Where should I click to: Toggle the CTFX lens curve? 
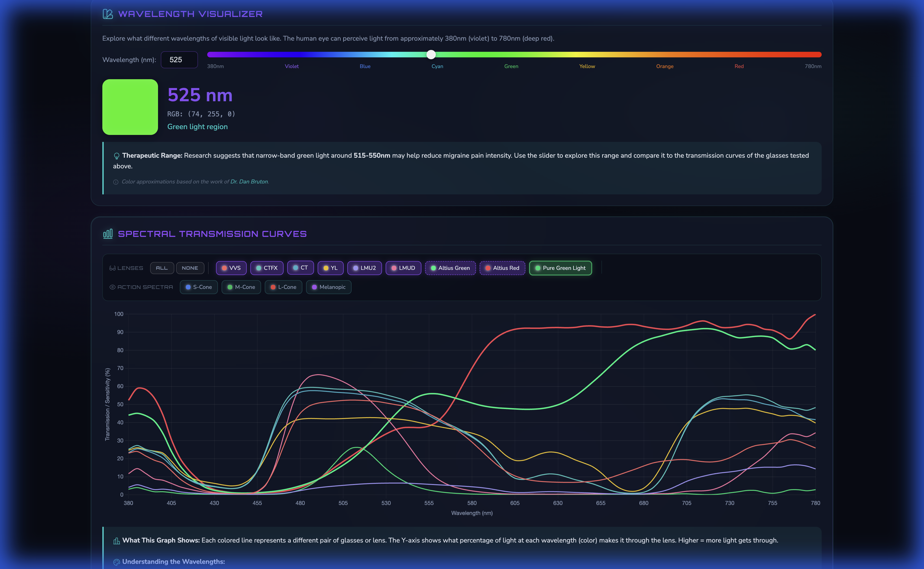pyautogui.click(x=267, y=268)
